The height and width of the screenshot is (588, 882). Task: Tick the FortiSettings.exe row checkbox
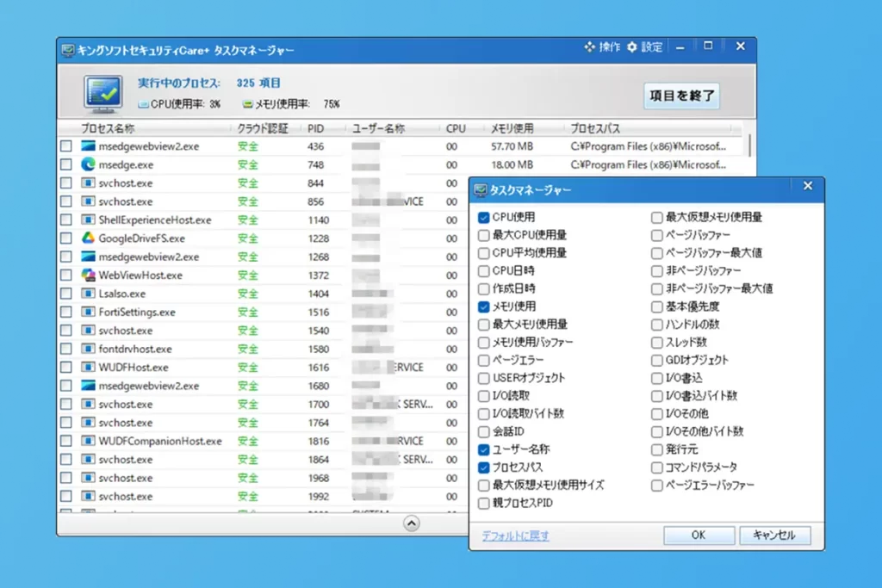click(x=66, y=312)
